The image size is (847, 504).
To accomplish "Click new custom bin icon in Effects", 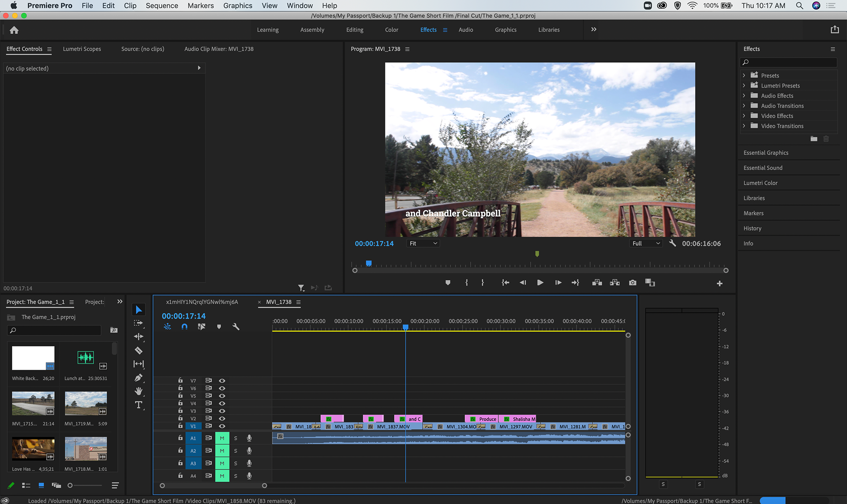I will coord(814,139).
